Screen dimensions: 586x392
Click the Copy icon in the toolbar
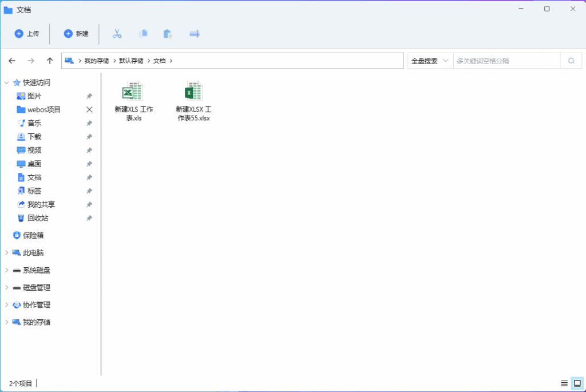click(142, 34)
